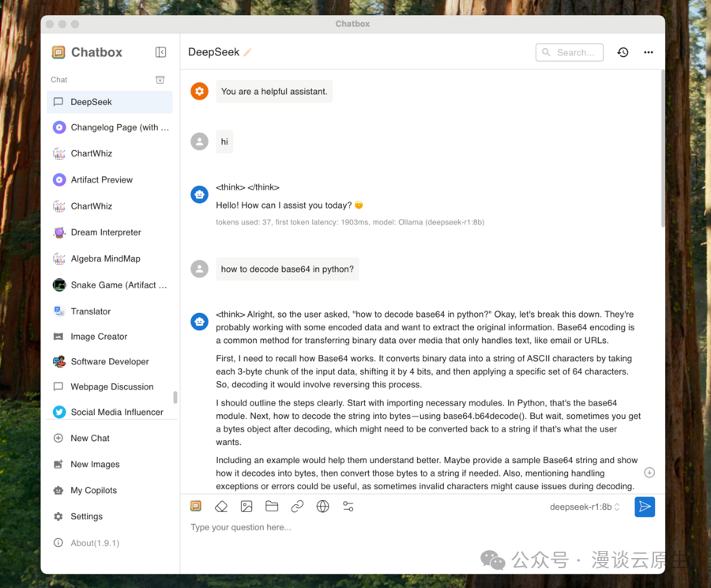Open the deepseek-r1:8b model selector
Image resolution: width=711 pixels, height=588 pixels.
tap(585, 507)
